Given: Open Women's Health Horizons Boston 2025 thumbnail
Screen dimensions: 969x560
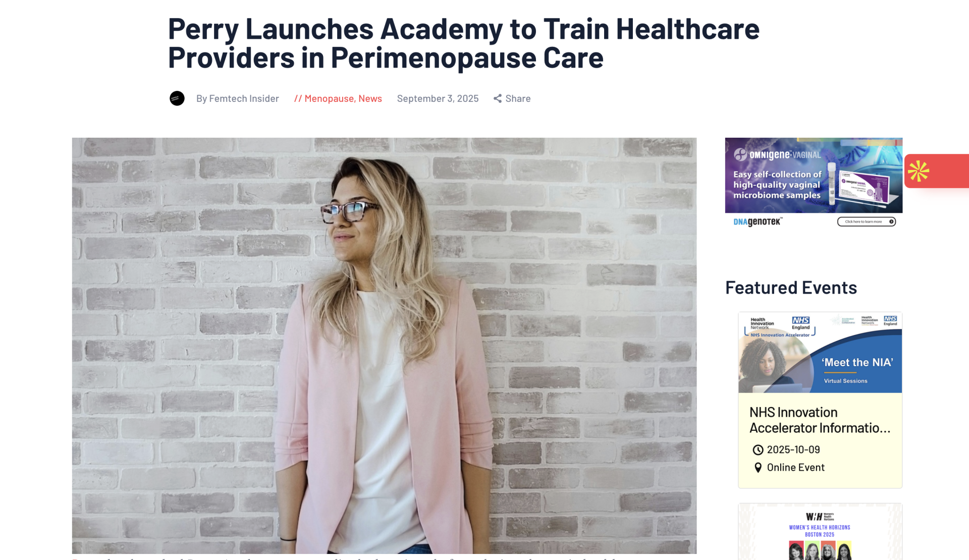Looking at the screenshot, I should [x=820, y=532].
